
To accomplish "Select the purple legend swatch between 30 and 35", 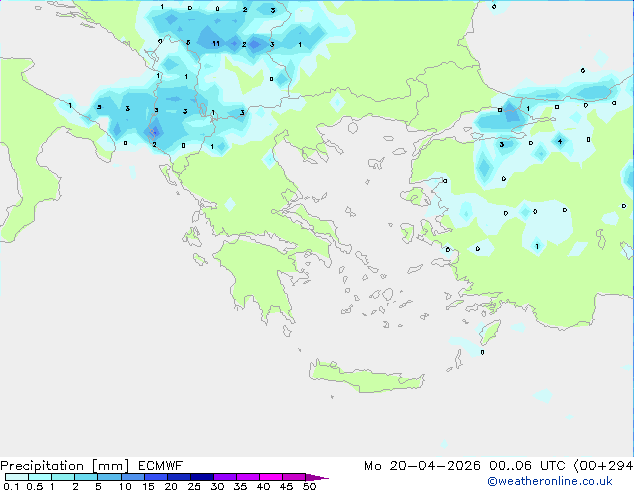I will (x=225, y=477).
